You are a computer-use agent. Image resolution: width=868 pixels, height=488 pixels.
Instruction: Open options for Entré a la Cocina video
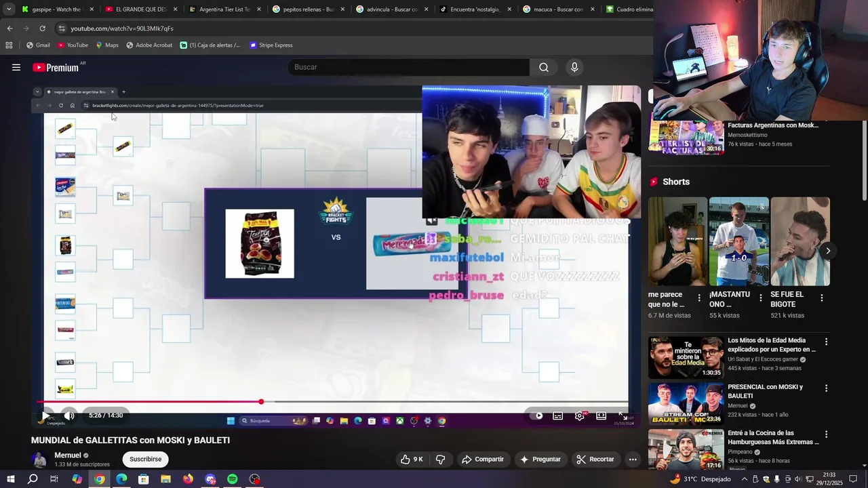(826, 434)
